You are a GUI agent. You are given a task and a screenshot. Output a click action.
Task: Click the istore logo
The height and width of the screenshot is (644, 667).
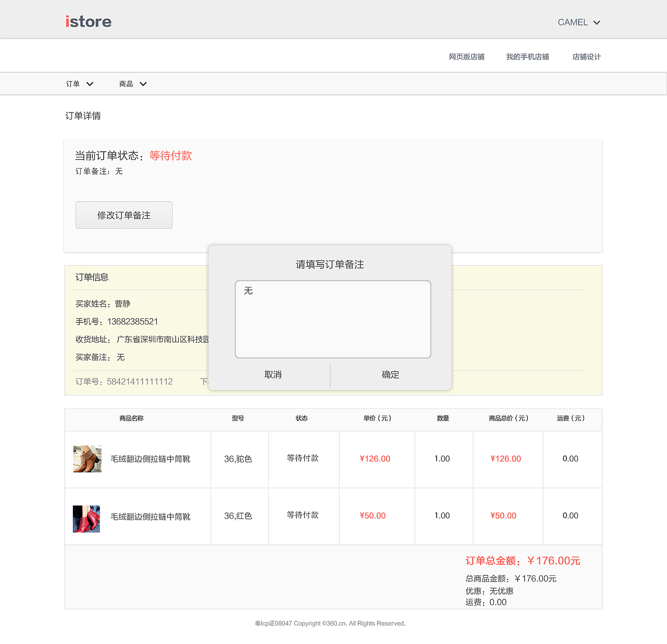pos(88,21)
